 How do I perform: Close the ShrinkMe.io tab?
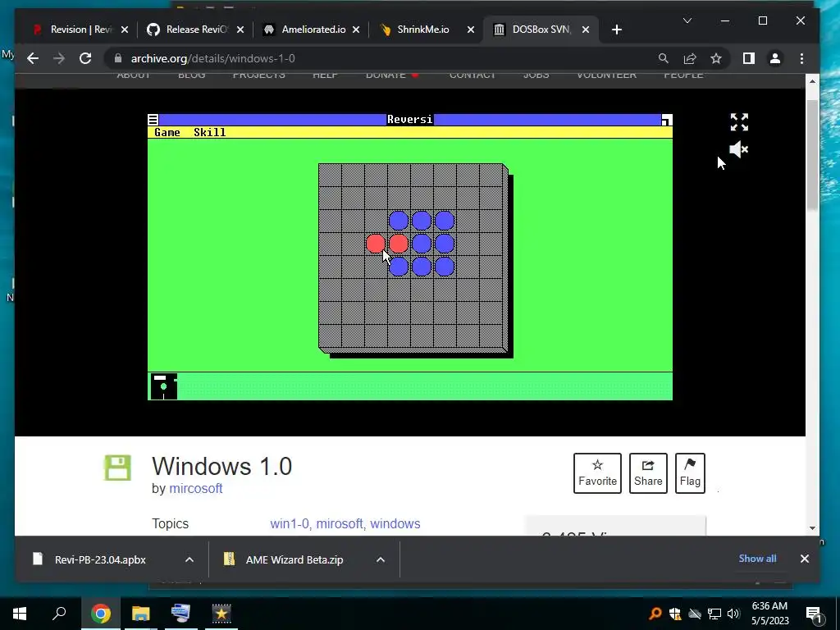470,30
